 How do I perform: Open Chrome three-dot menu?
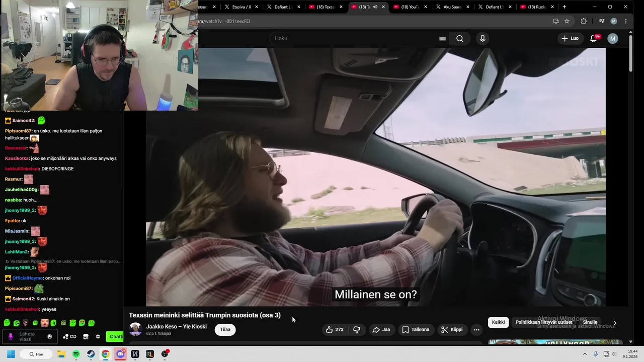click(626, 21)
